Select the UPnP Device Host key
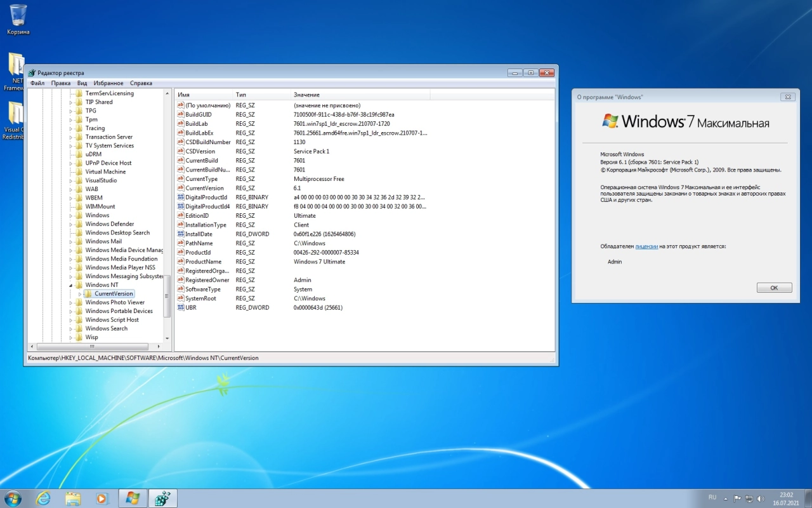812x508 pixels. click(108, 163)
